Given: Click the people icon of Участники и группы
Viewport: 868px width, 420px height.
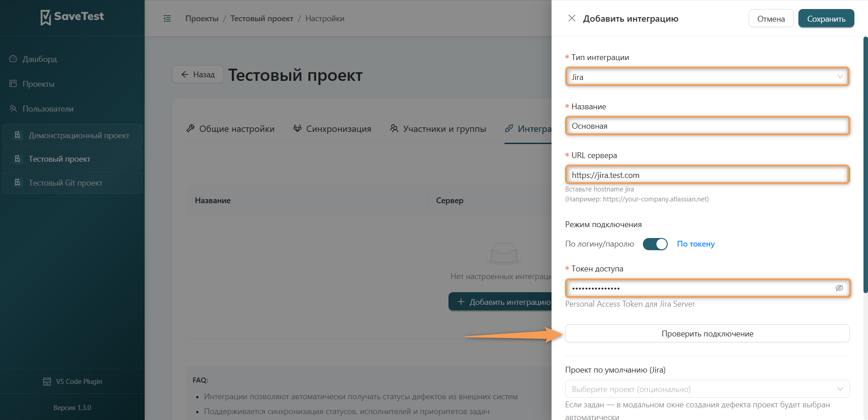Looking at the screenshot, I should tap(394, 129).
